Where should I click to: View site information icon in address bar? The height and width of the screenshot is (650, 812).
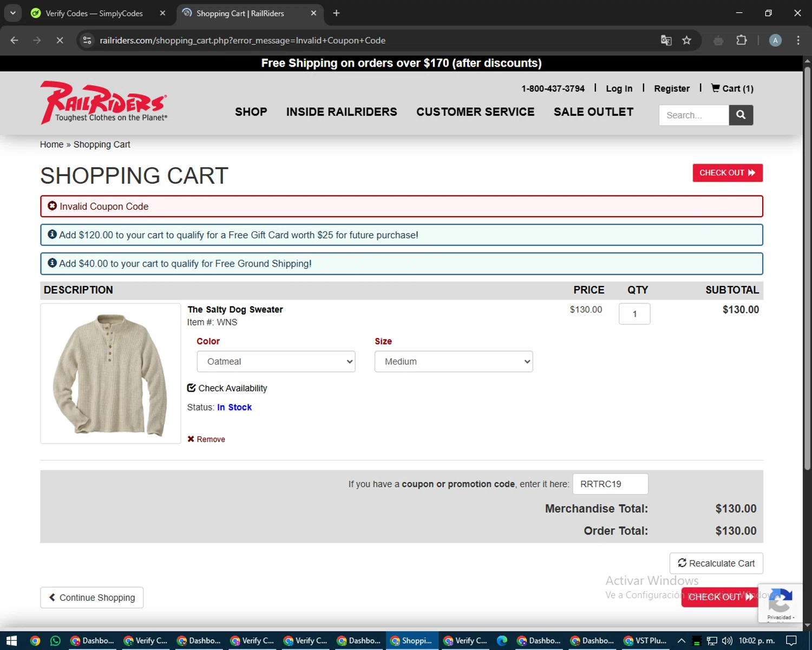tap(87, 40)
